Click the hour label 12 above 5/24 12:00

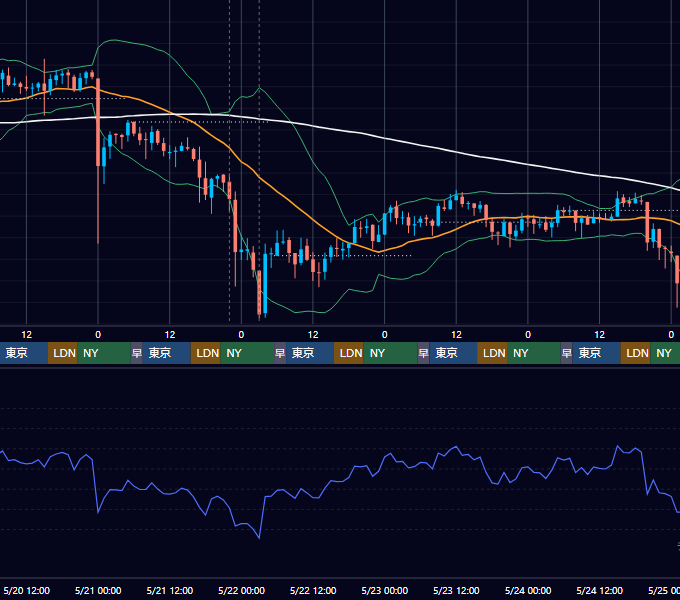[599, 335]
